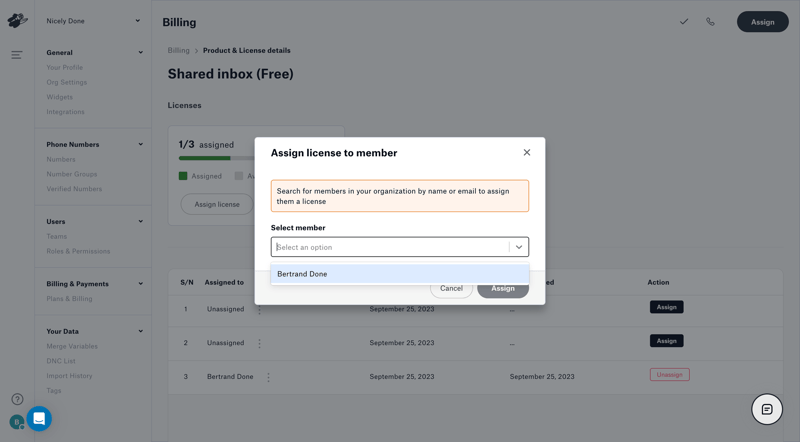Open Teams under Users
This screenshot has height=442, width=800.
(x=57, y=236)
